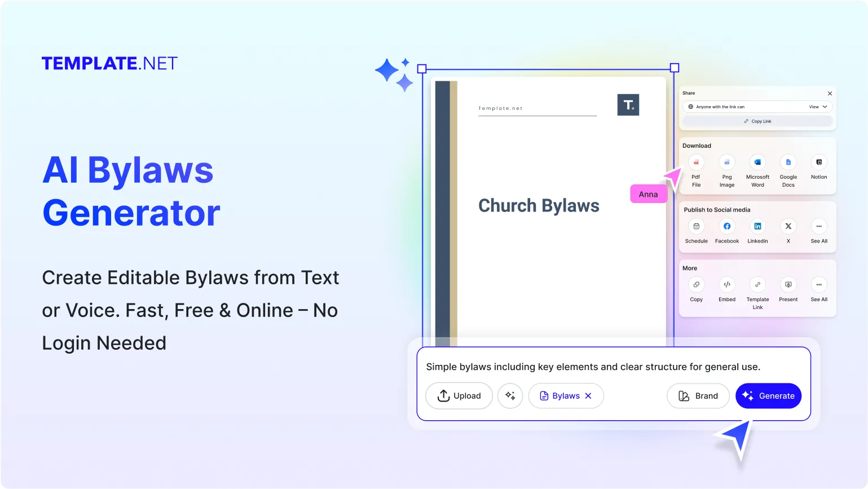Share to Facebook

click(x=726, y=226)
